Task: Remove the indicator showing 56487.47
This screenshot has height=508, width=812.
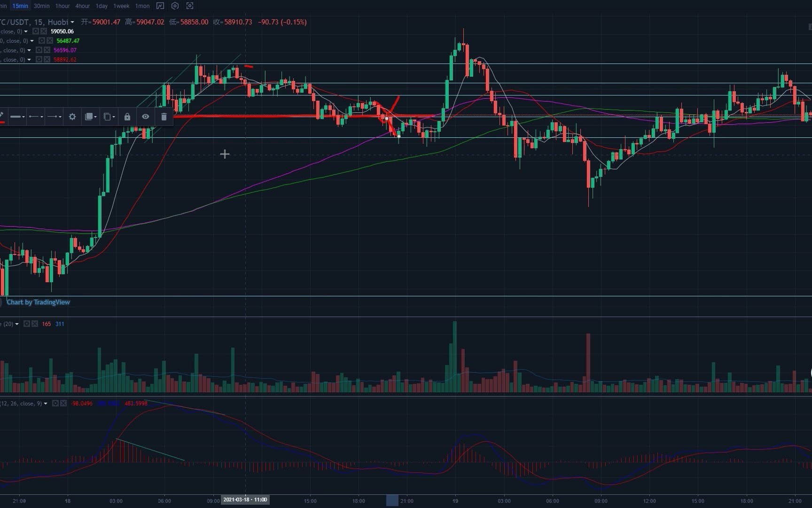Action: coord(50,41)
